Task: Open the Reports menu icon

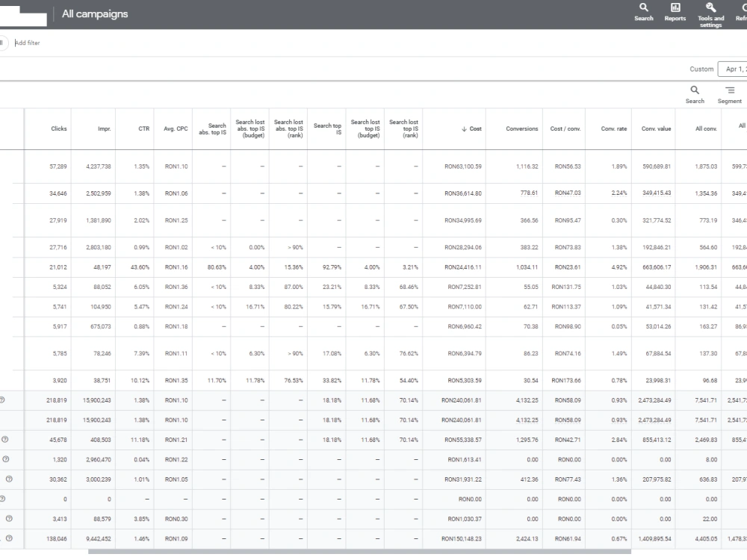Action: pyautogui.click(x=675, y=13)
